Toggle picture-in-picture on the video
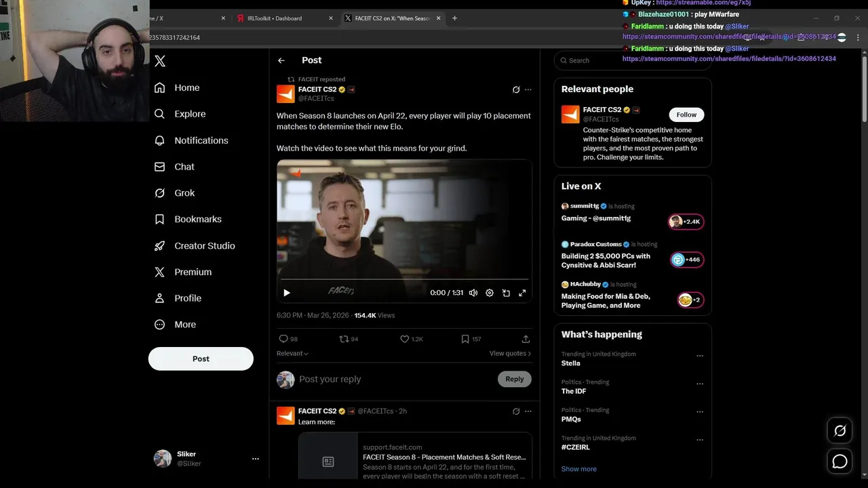 point(506,293)
